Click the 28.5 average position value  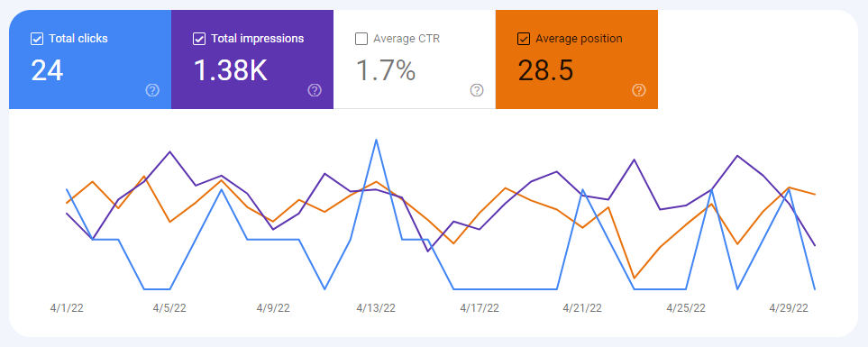coord(546,71)
